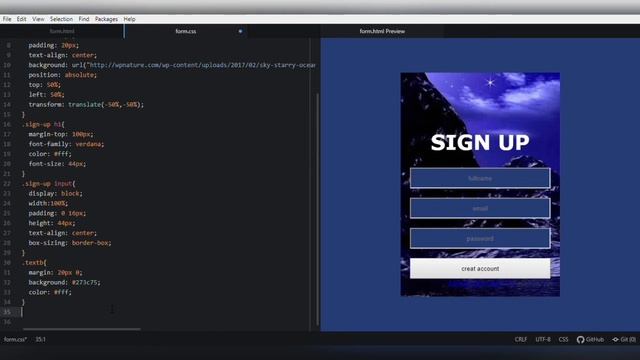The image size is (640, 360).
Task: Click the 'box-sizing: border-box;' line
Action: [70, 243]
